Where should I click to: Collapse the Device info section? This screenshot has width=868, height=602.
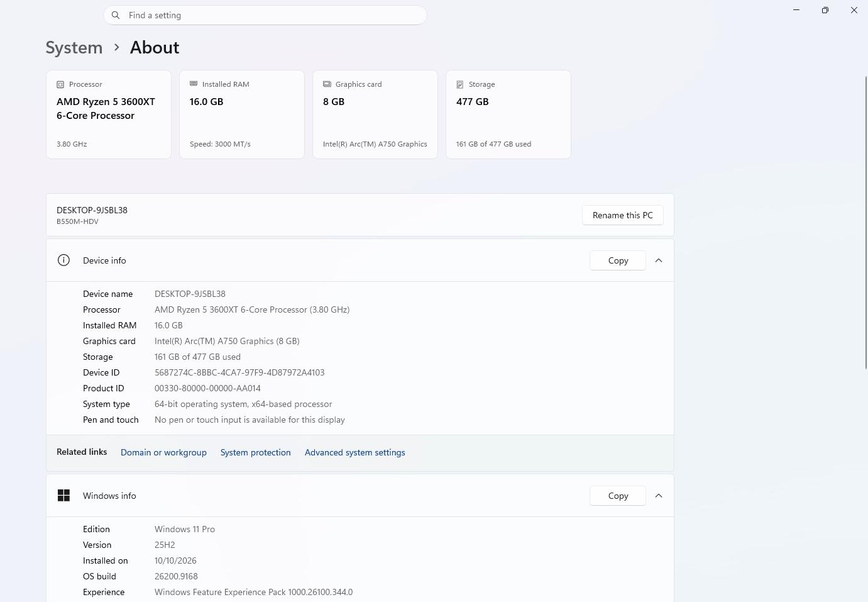point(659,260)
